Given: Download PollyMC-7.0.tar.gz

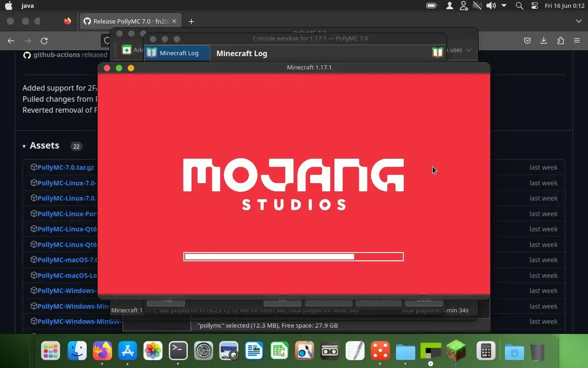Looking at the screenshot, I should 66,167.
